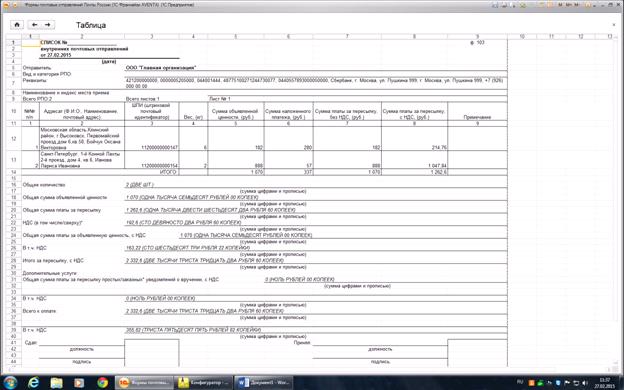The image size is (624, 390).
Task: Launch Google Chrome from the taskbar
Action: 102,383
